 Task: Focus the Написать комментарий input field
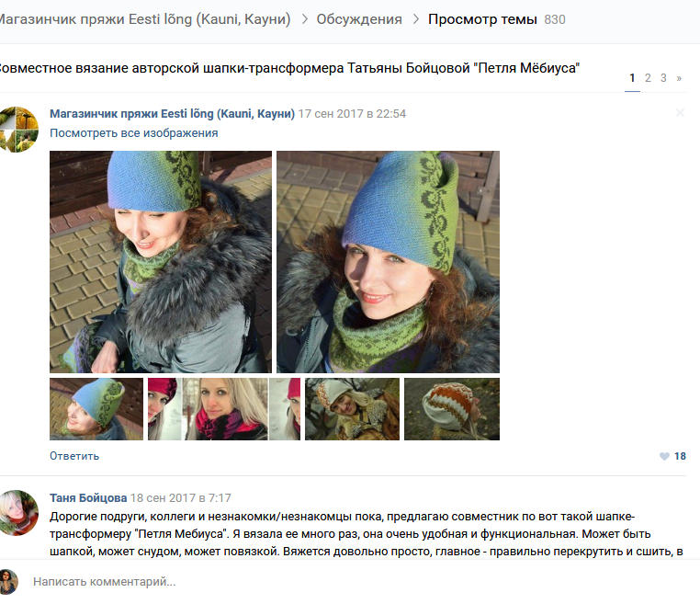[x=348, y=582]
